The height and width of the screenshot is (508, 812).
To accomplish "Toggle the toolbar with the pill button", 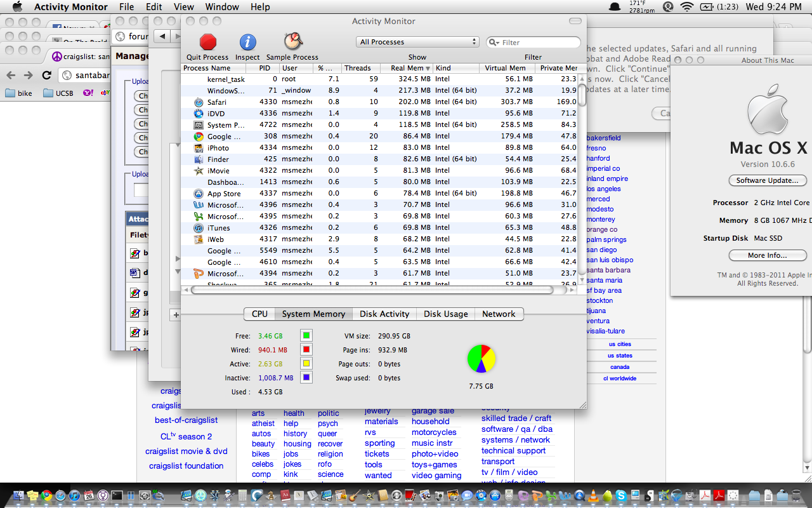I will [575, 21].
